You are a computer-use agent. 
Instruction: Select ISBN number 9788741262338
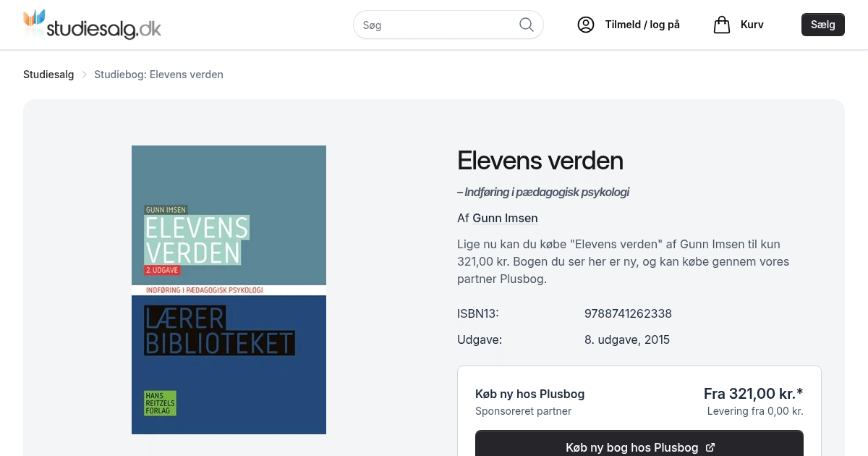[x=628, y=313]
